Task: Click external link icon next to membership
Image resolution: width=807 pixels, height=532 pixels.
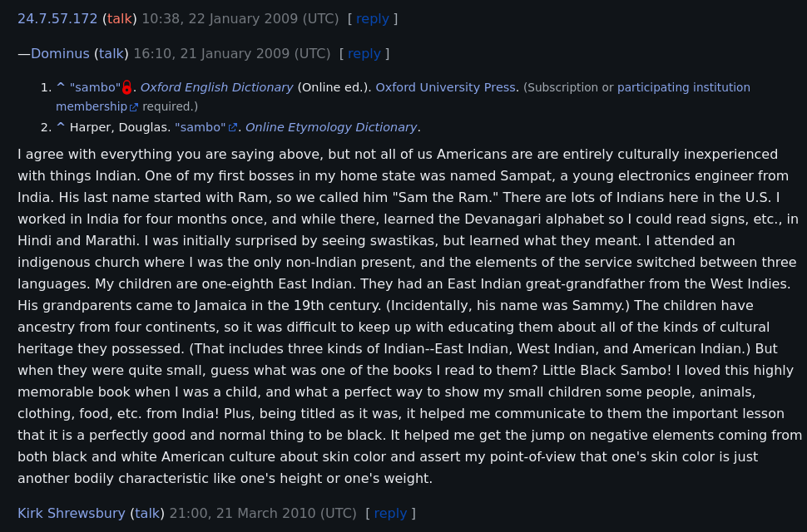Action: (134, 107)
